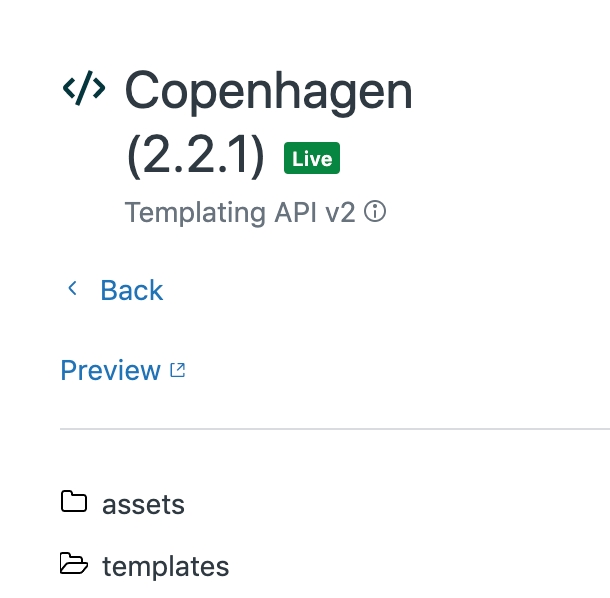This screenshot has width=610, height=598.
Task: Click the code brackets icon beside Copenhagen
Action: tap(83, 89)
